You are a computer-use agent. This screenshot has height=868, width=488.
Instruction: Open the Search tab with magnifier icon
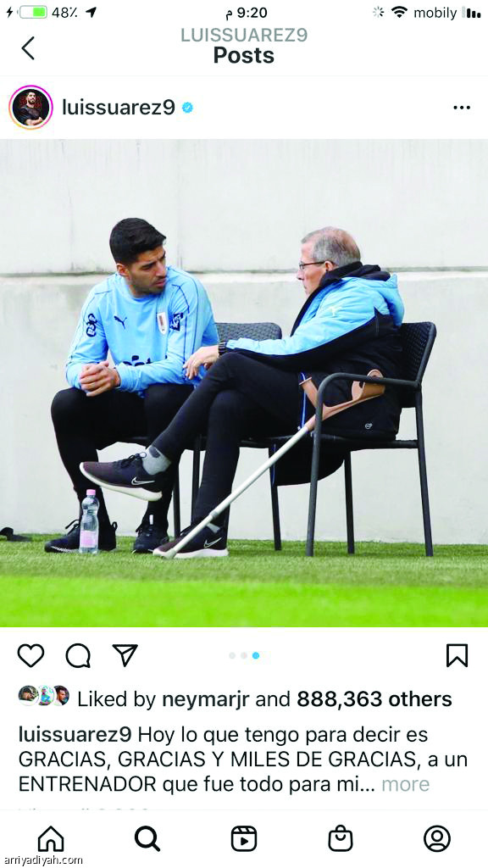(147, 838)
